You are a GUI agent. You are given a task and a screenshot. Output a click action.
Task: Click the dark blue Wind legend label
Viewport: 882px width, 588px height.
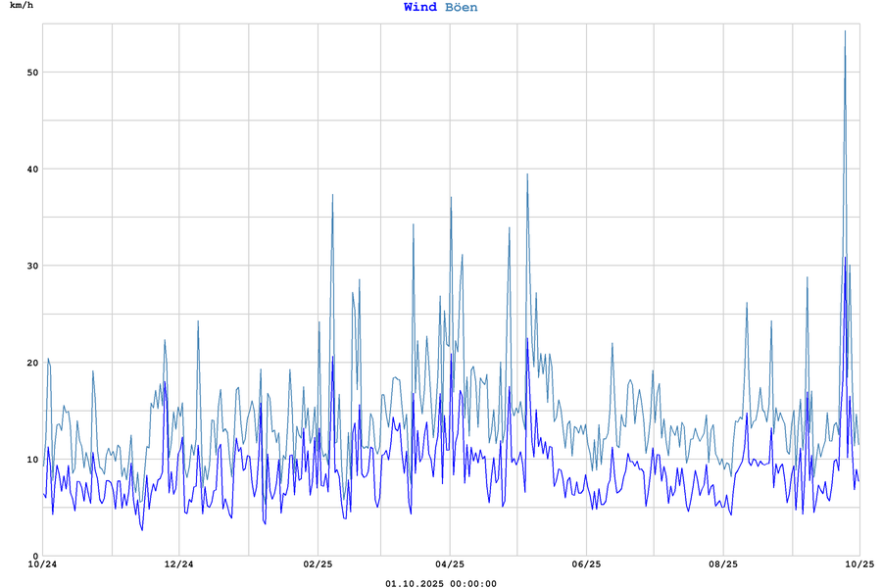(x=419, y=8)
